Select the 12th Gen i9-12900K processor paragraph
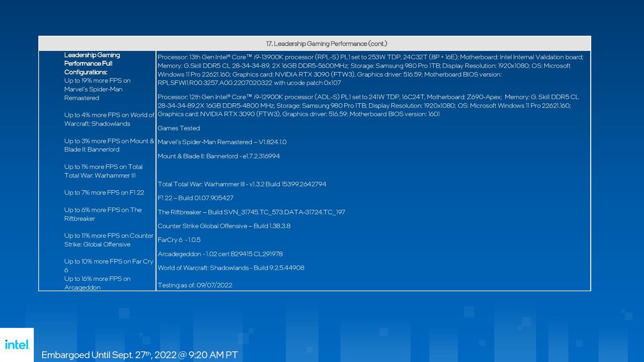Screen dimensions: 644x362 pyautogui.click(x=368, y=106)
